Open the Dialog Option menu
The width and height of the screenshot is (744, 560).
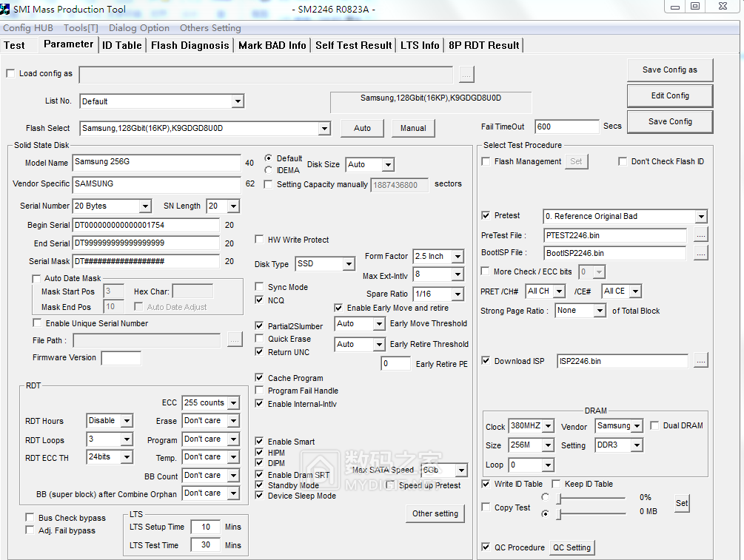[139, 28]
